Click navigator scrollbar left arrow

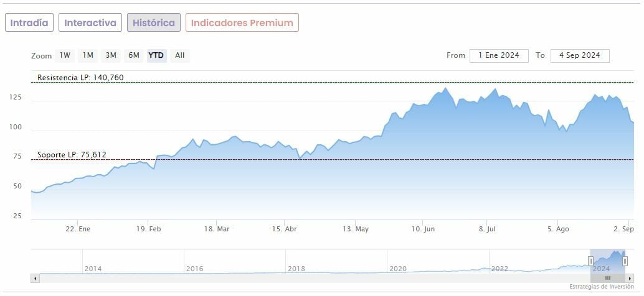click(x=35, y=278)
